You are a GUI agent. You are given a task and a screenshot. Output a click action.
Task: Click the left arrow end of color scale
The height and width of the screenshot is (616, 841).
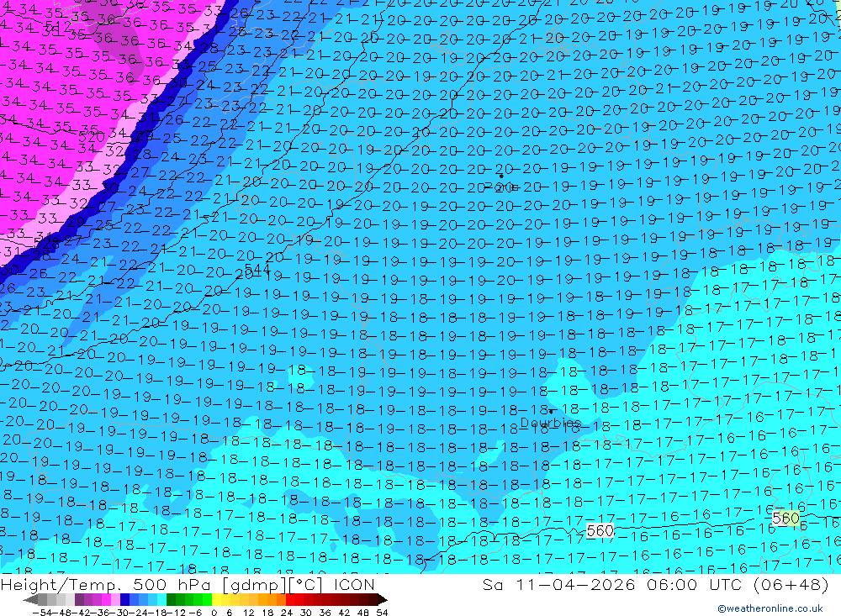tap(30, 600)
